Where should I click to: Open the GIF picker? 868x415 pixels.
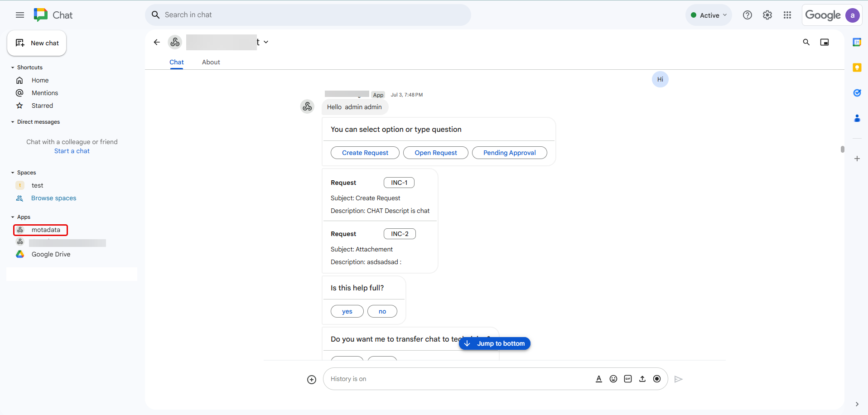[x=628, y=379]
